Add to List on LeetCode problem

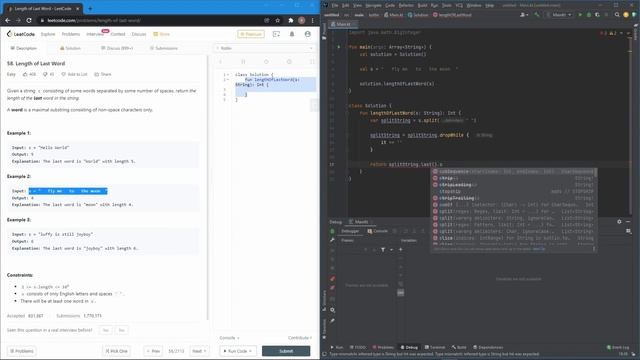coord(74,74)
